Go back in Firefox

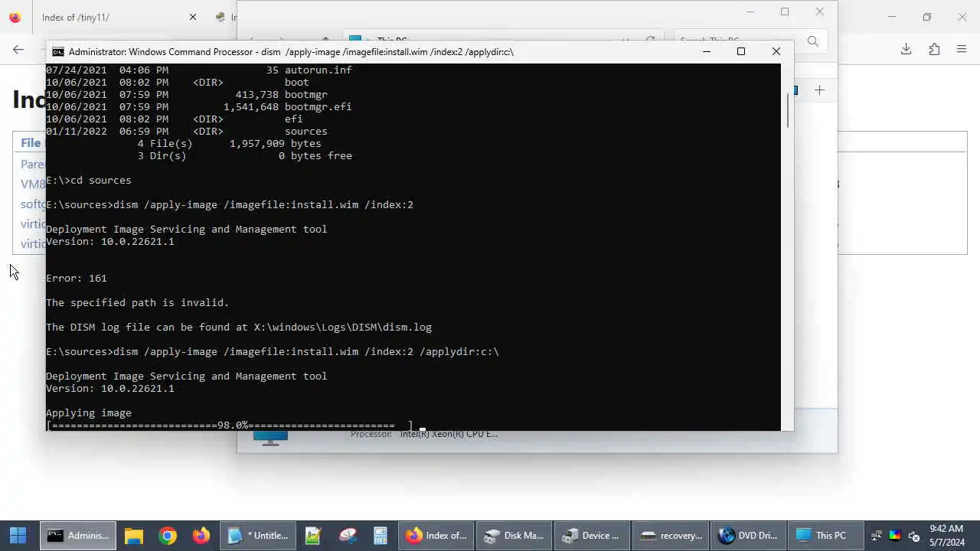coord(18,50)
